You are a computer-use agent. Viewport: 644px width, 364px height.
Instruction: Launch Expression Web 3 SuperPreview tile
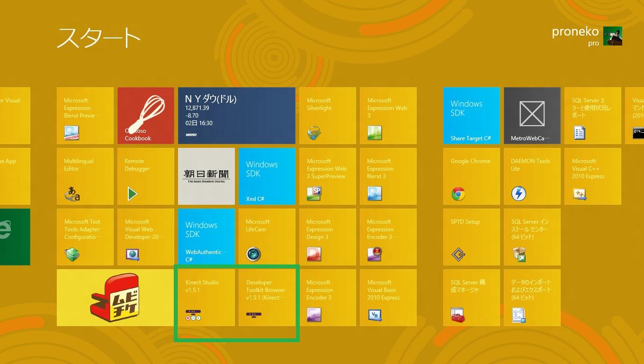(328, 176)
